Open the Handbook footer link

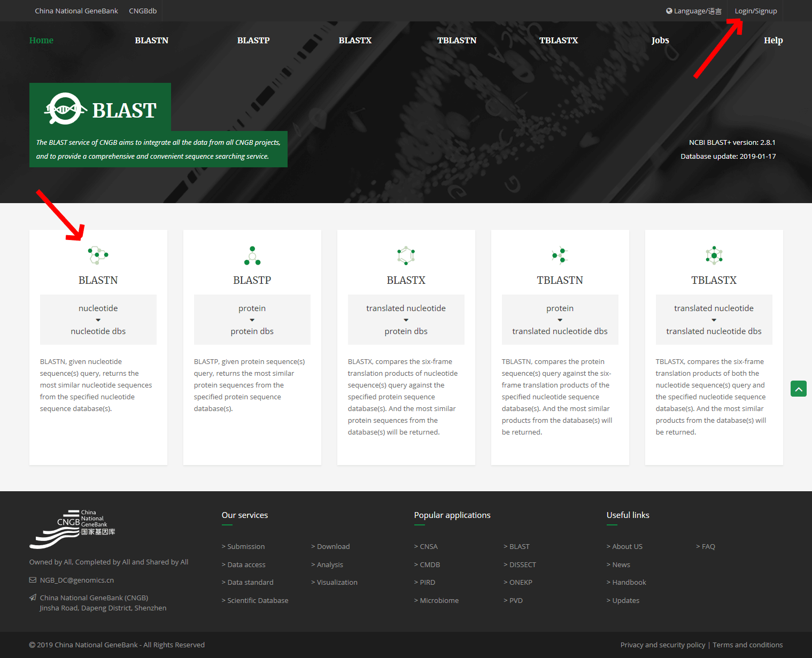coord(627,582)
